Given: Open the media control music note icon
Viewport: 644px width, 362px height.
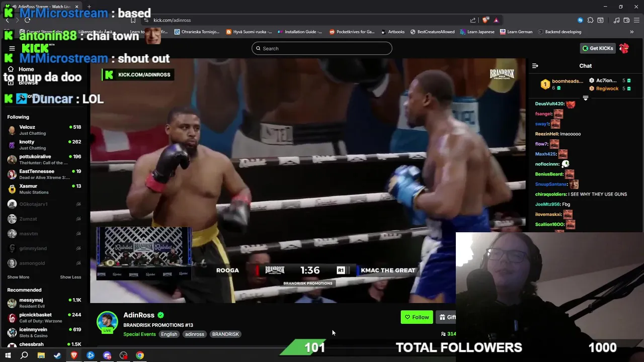Looking at the screenshot, I should [x=617, y=20].
